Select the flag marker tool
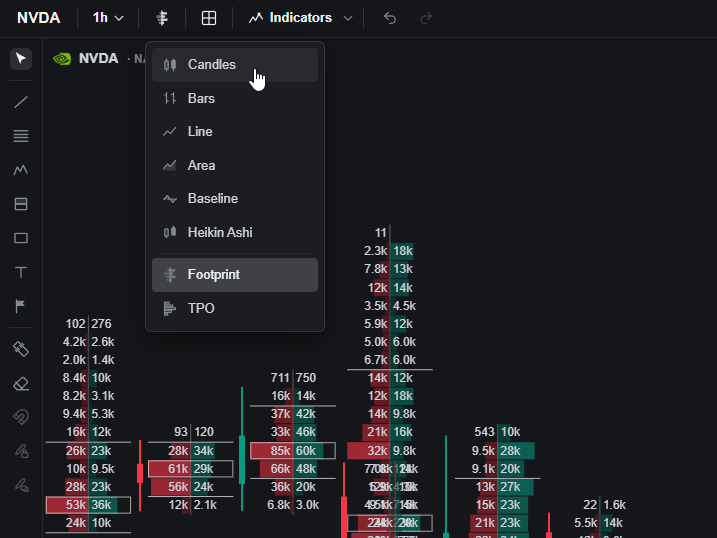 click(21, 306)
